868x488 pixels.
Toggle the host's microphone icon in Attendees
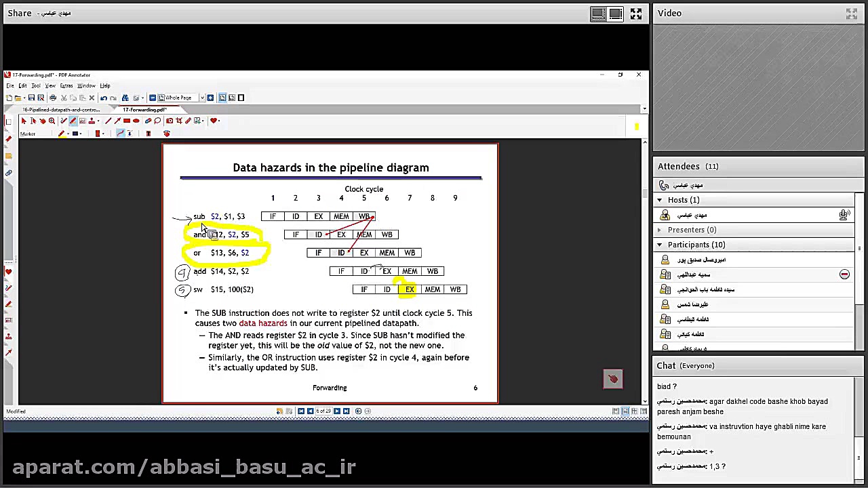click(x=844, y=215)
